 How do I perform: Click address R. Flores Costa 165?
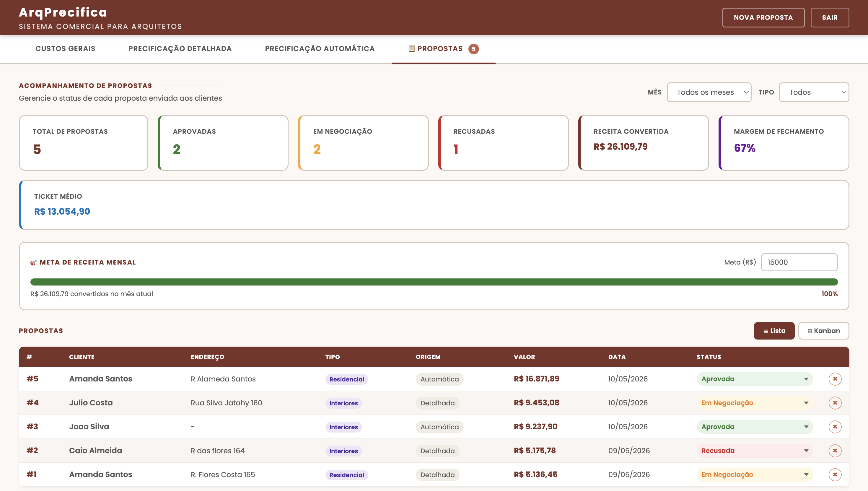(223, 474)
